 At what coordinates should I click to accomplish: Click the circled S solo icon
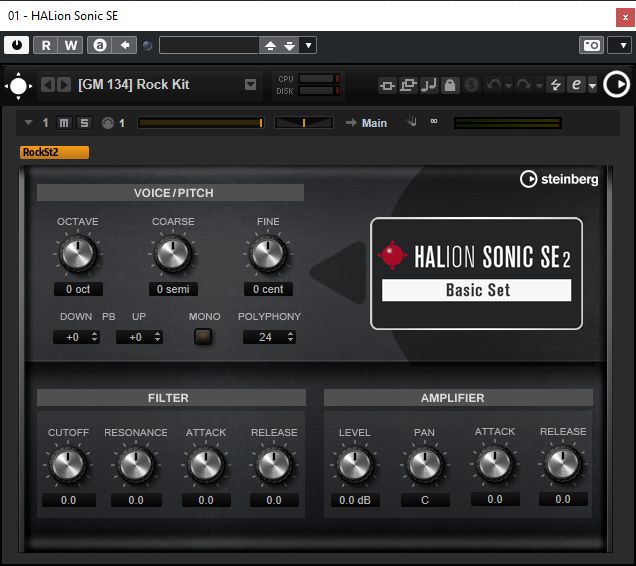coord(471,85)
